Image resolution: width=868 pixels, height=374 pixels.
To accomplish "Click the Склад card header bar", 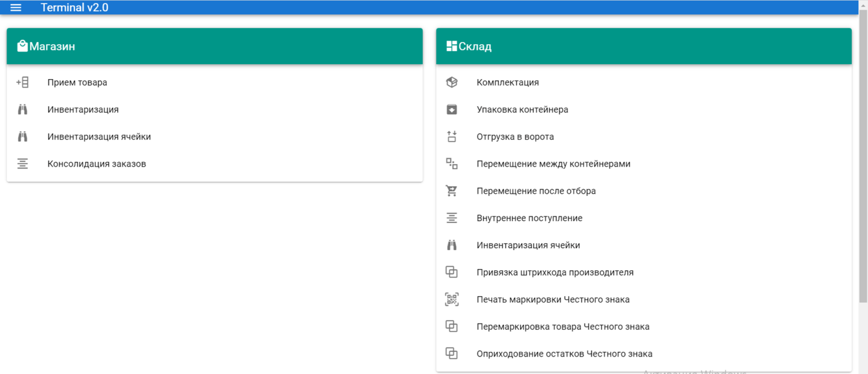I will click(644, 45).
